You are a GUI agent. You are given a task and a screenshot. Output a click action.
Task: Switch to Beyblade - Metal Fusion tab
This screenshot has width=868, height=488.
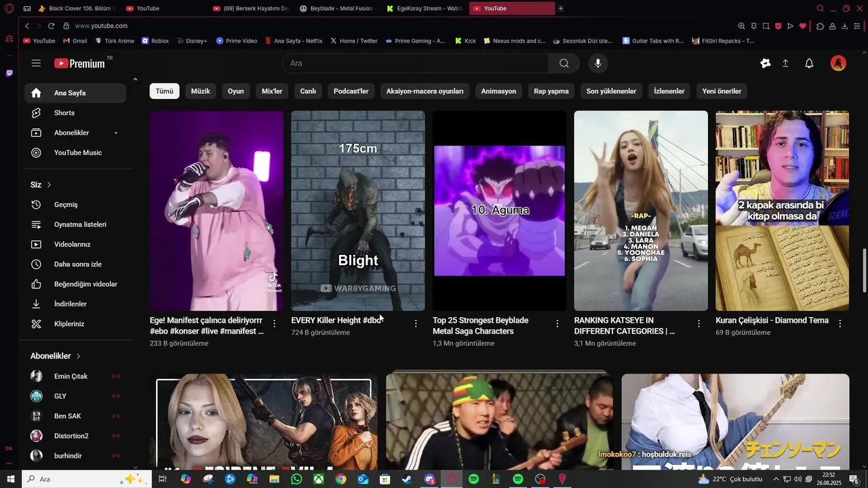336,8
